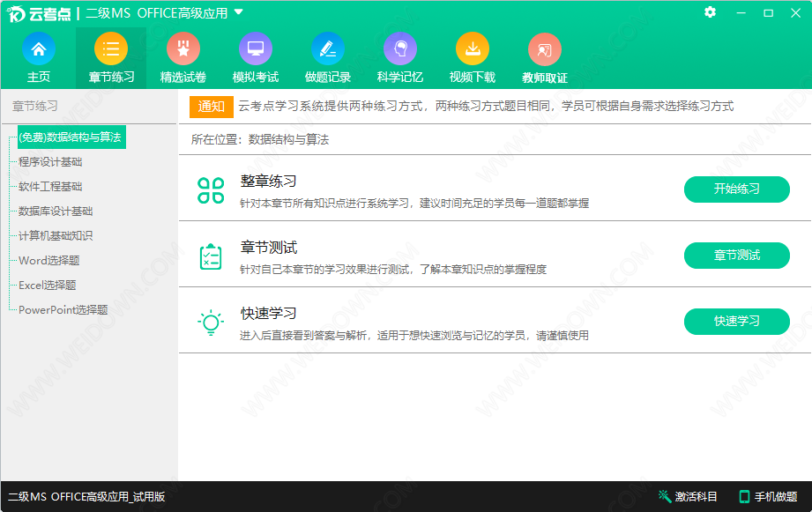Open the 教师取证 teacher certification icon
This screenshot has height=512, width=812.
[544, 49]
